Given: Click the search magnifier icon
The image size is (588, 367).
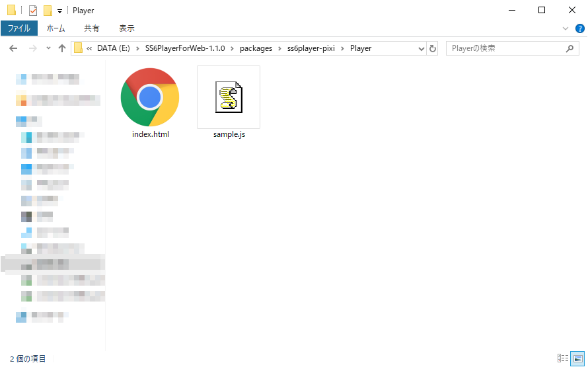Looking at the screenshot, I should pyautogui.click(x=570, y=48).
